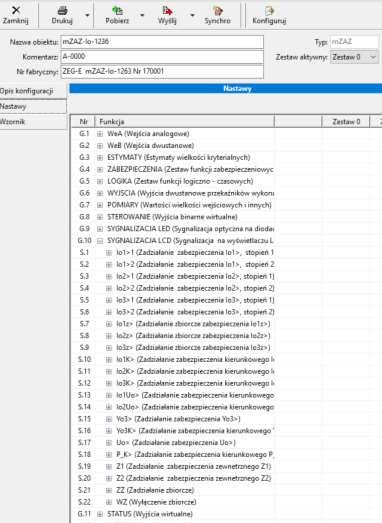Switch to the Wzornik side tab
382x523 pixels.
[33, 122]
